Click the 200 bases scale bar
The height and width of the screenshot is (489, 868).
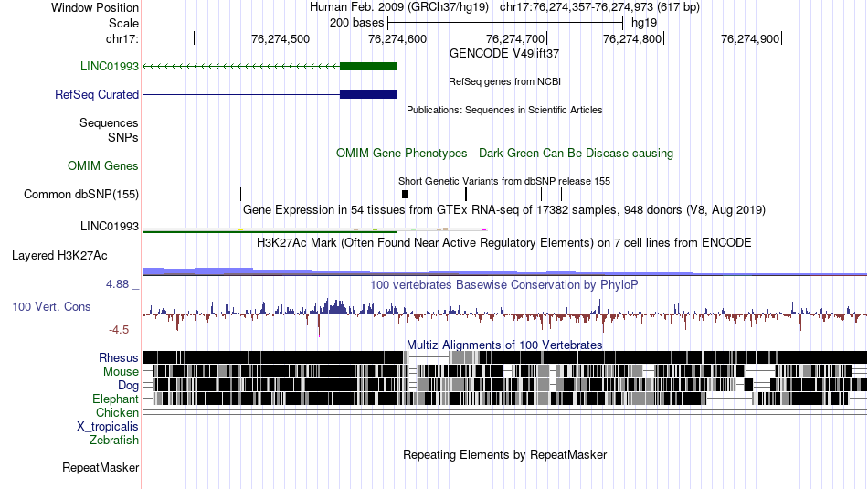[x=505, y=23]
